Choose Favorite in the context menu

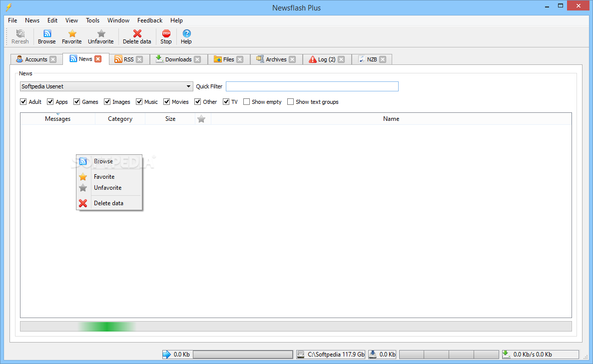tap(109, 177)
